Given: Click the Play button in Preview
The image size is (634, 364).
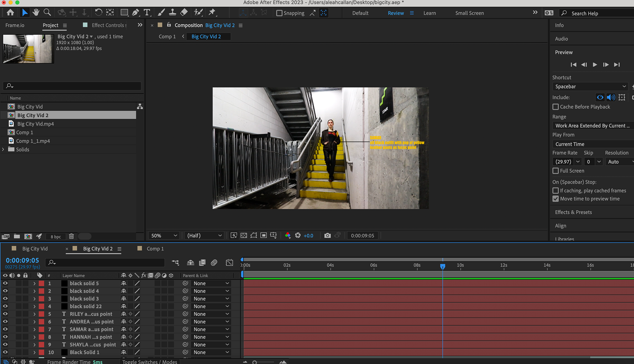Looking at the screenshot, I should pos(595,65).
